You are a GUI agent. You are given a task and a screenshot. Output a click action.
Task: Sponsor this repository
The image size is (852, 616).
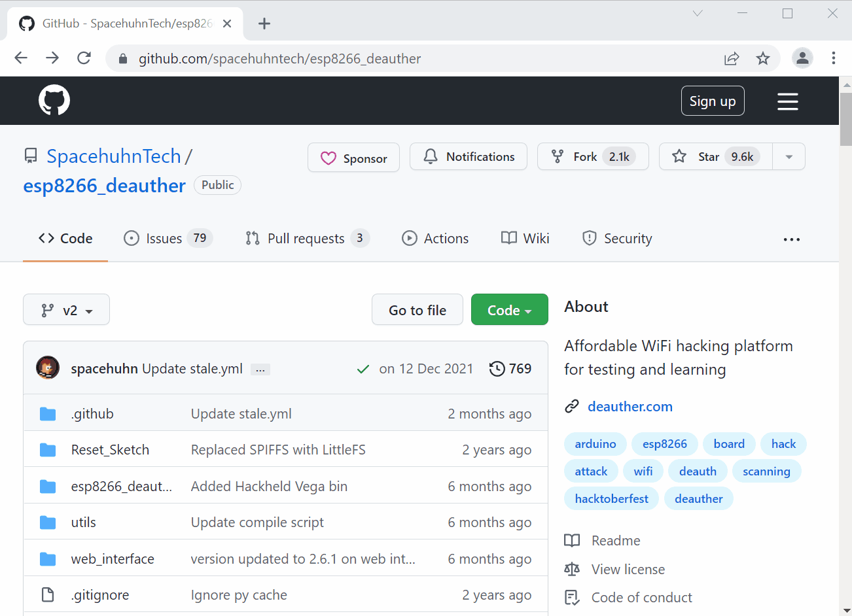click(x=353, y=158)
